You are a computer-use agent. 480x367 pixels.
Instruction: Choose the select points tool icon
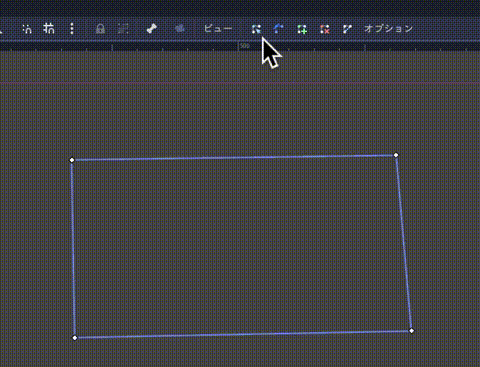click(x=256, y=29)
